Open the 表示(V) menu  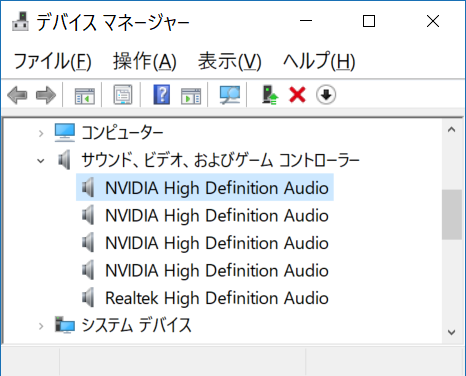coord(230,61)
